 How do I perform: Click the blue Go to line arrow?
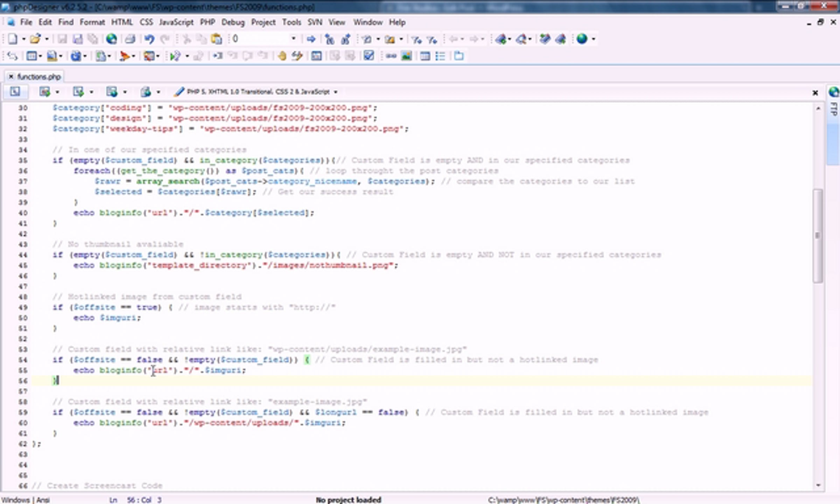pos(311,39)
